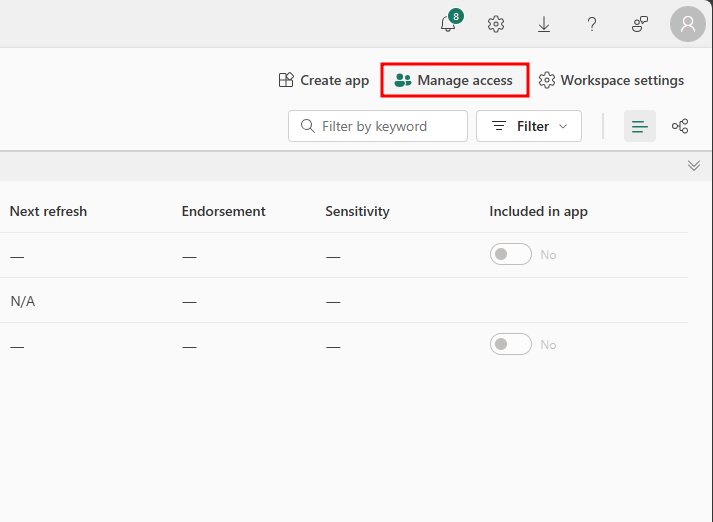
Task: Open Manage access
Action: pyautogui.click(x=454, y=80)
